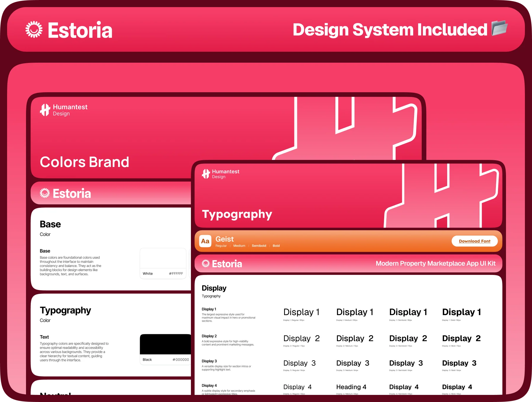Click the Estoria logo icon below Geist bar
The image size is (532, 402).
tap(206, 263)
